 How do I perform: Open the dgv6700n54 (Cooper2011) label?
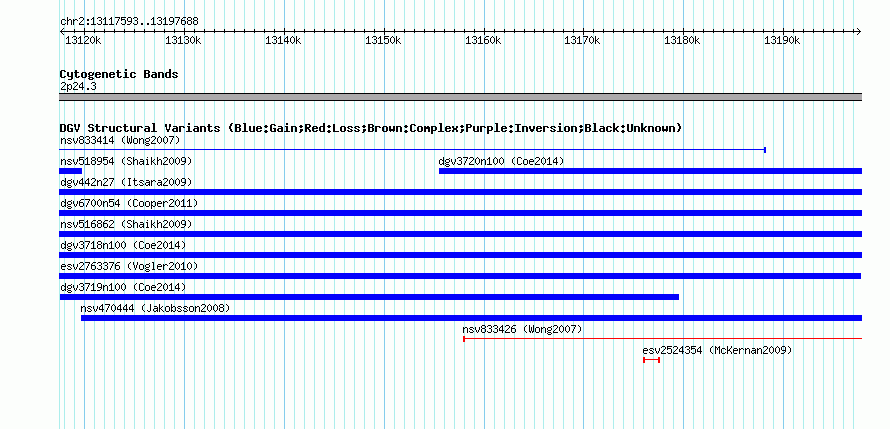129,203
